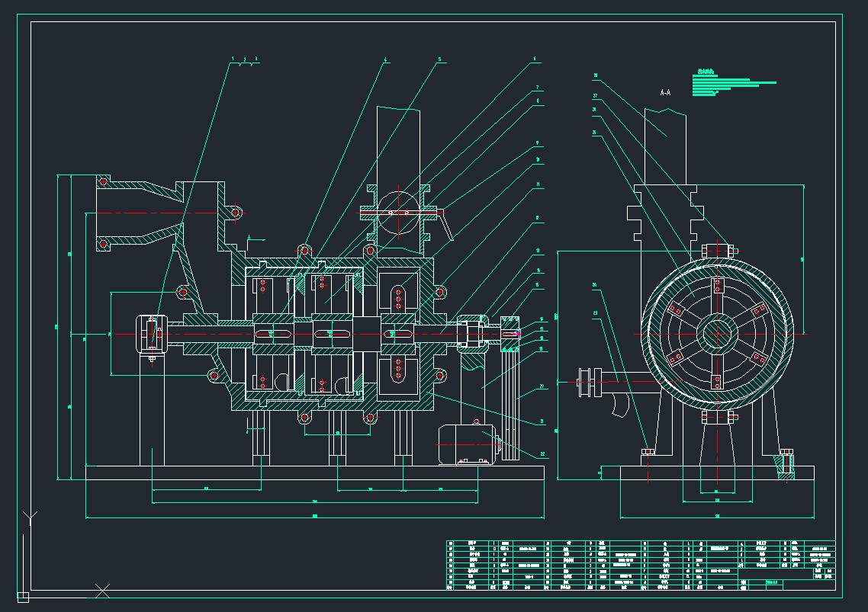Click the A-A section view label
868x612 pixels.
tap(665, 92)
